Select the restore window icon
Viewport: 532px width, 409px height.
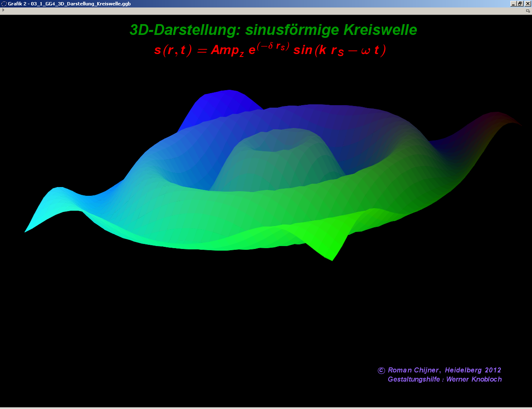pyautogui.click(x=519, y=3)
